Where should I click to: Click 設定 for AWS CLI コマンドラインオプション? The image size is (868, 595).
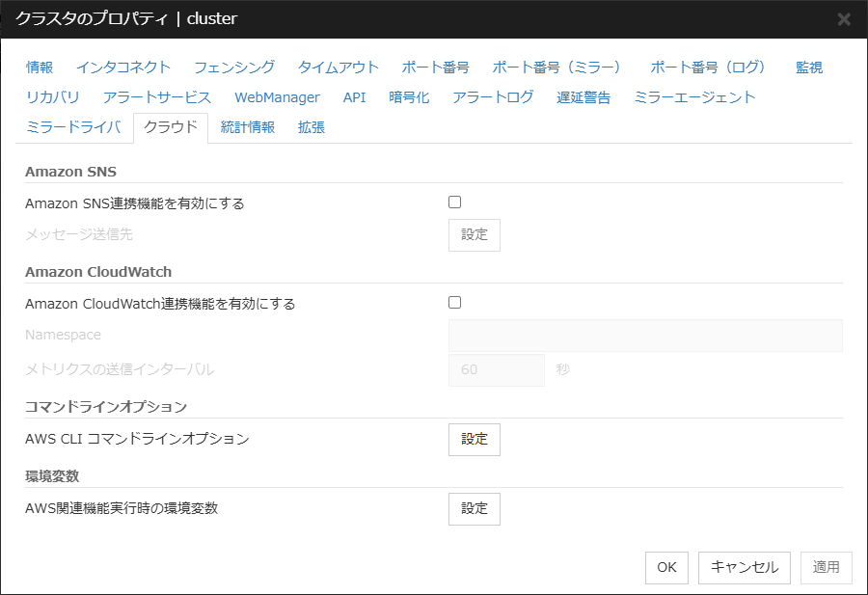coord(475,440)
